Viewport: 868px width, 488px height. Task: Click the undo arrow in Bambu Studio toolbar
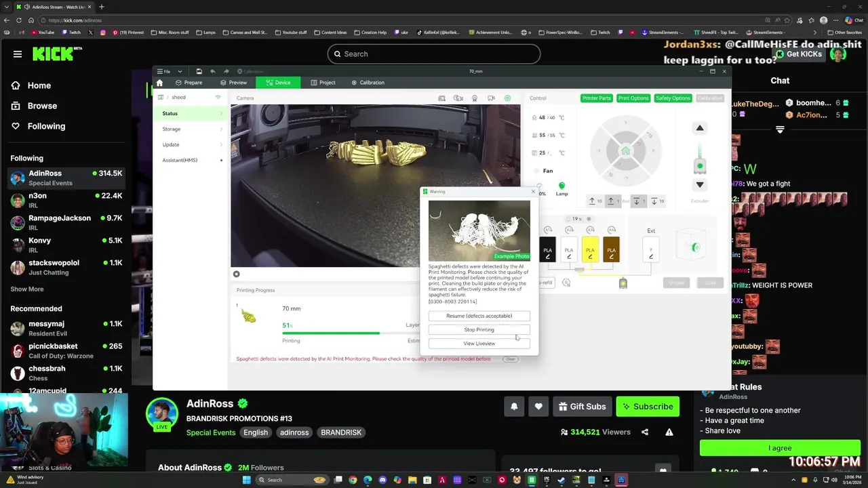click(212, 71)
